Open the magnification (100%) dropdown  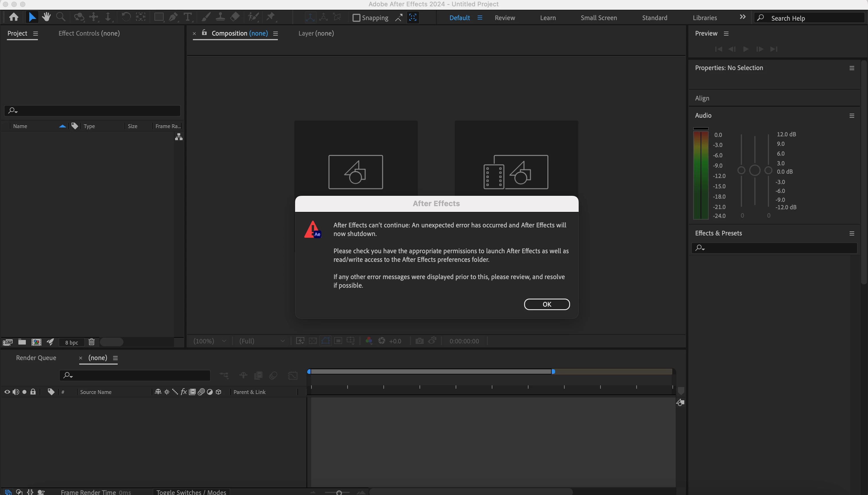209,341
